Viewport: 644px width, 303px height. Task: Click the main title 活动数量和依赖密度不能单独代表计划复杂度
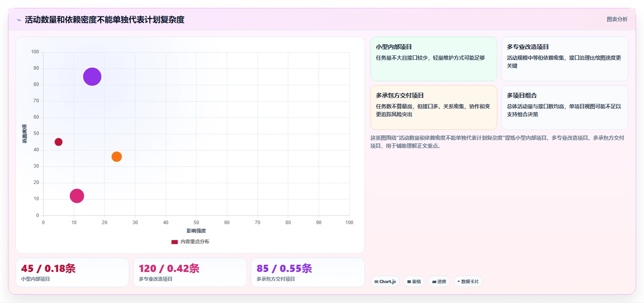(x=104, y=20)
